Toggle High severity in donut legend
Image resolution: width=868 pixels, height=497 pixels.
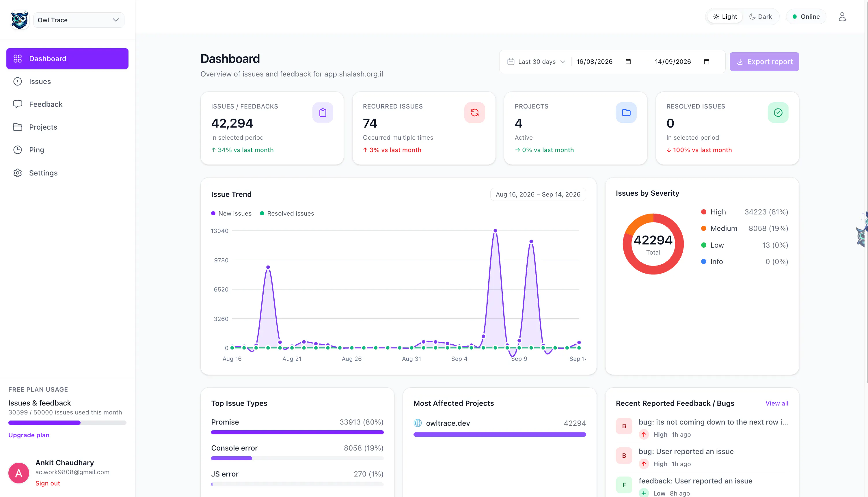click(x=744, y=212)
